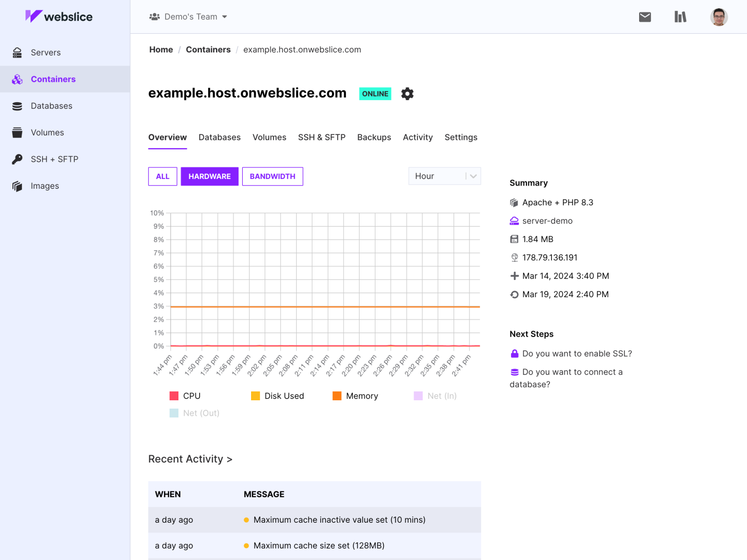Click the IP address globe icon in Summary
The image size is (747, 560).
514,257
